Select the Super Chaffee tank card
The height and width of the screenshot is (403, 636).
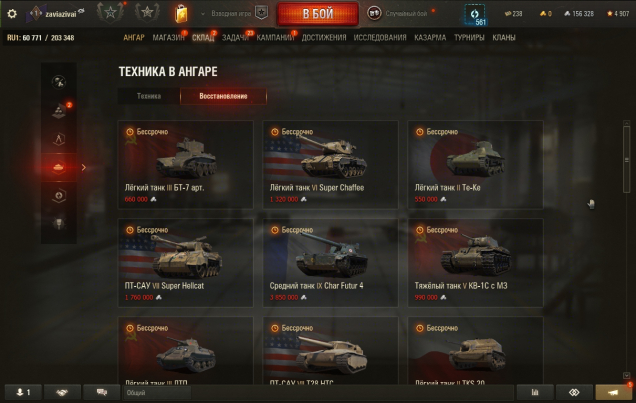coord(331,165)
